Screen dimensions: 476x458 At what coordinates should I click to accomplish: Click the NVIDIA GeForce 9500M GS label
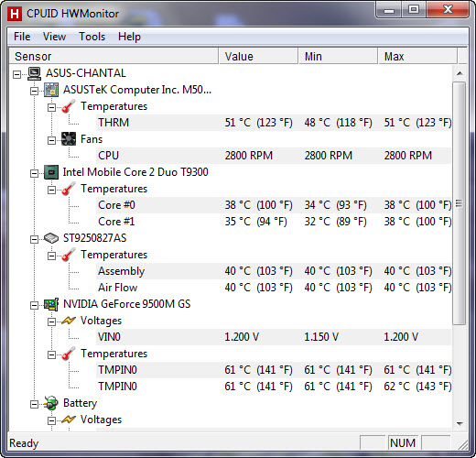[126, 304]
